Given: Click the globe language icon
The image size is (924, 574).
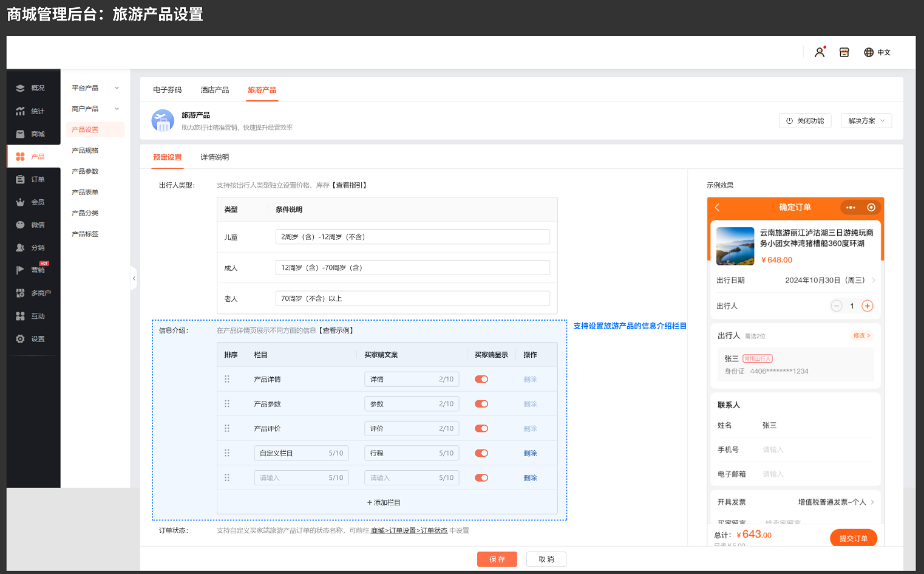Looking at the screenshot, I should 869,52.
